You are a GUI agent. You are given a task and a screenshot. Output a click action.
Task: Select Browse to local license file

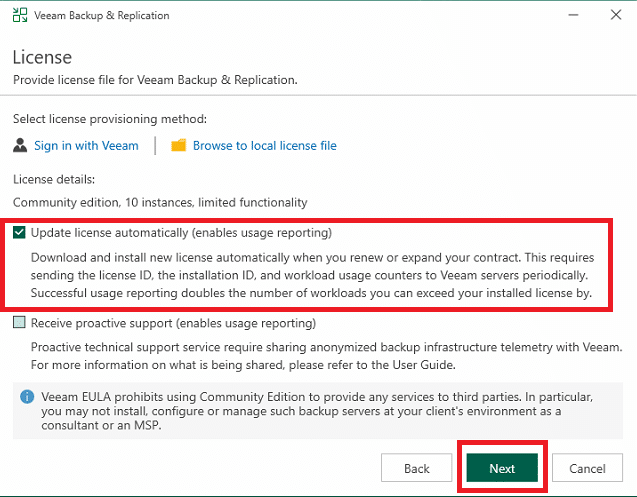pyautogui.click(x=264, y=146)
